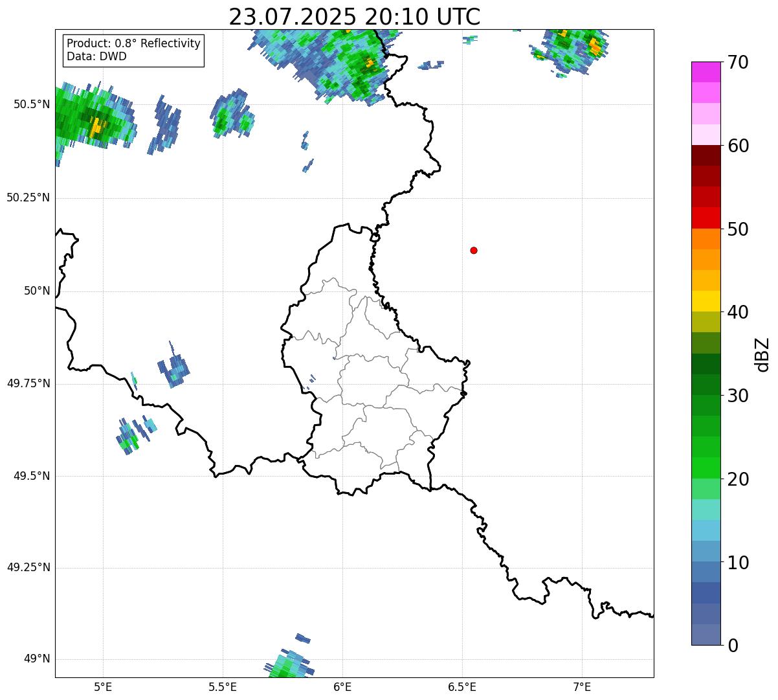Click the 7°E longitude label
Image resolution: width=778 pixels, height=700 pixels.
(x=582, y=686)
